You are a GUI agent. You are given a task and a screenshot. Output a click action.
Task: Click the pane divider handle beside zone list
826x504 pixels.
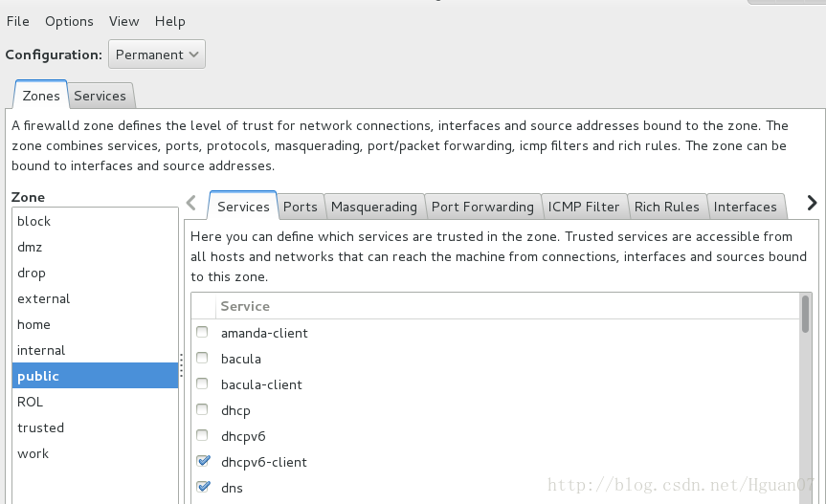tap(181, 365)
